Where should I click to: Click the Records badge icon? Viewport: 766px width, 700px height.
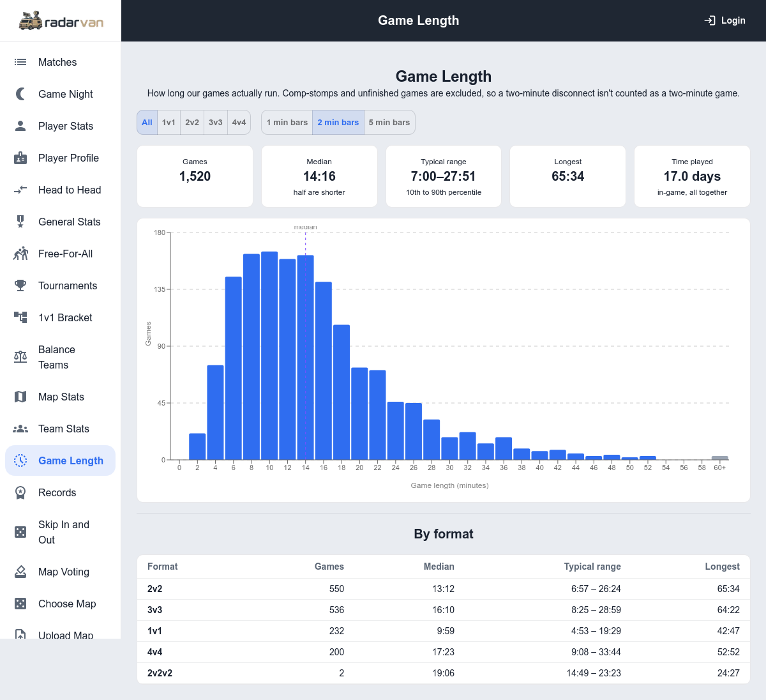20,492
